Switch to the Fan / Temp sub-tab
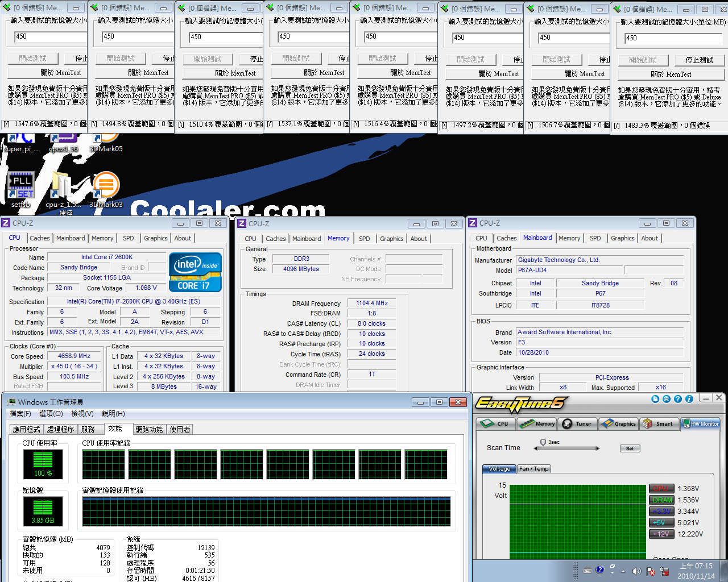The width and height of the screenshot is (728, 582). point(533,469)
